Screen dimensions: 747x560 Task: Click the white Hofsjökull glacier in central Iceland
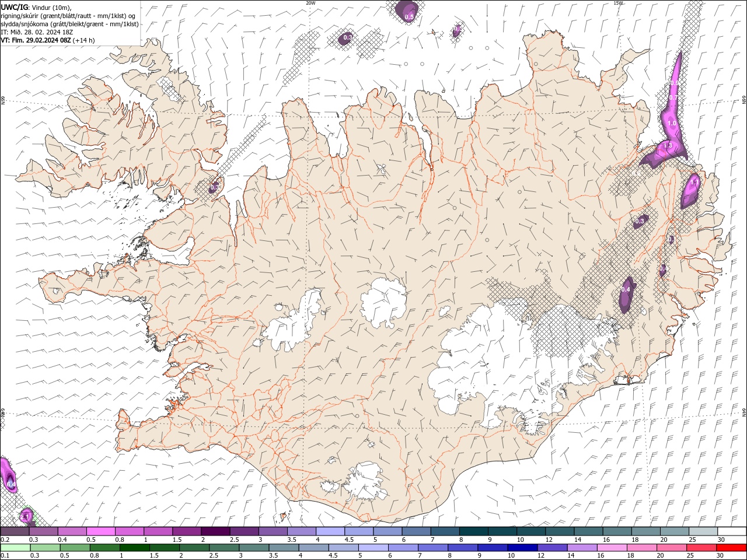[x=383, y=302]
